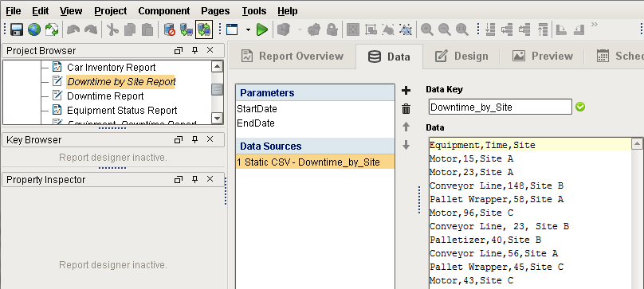Click the clipboard Paste icon
The width and height of the screenshot is (644, 289).
[147, 29]
